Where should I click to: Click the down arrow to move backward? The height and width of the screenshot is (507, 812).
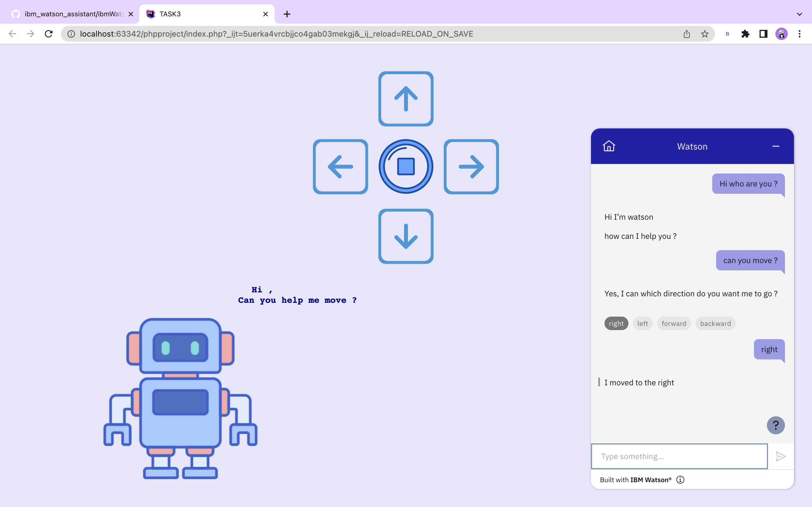tap(405, 236)
